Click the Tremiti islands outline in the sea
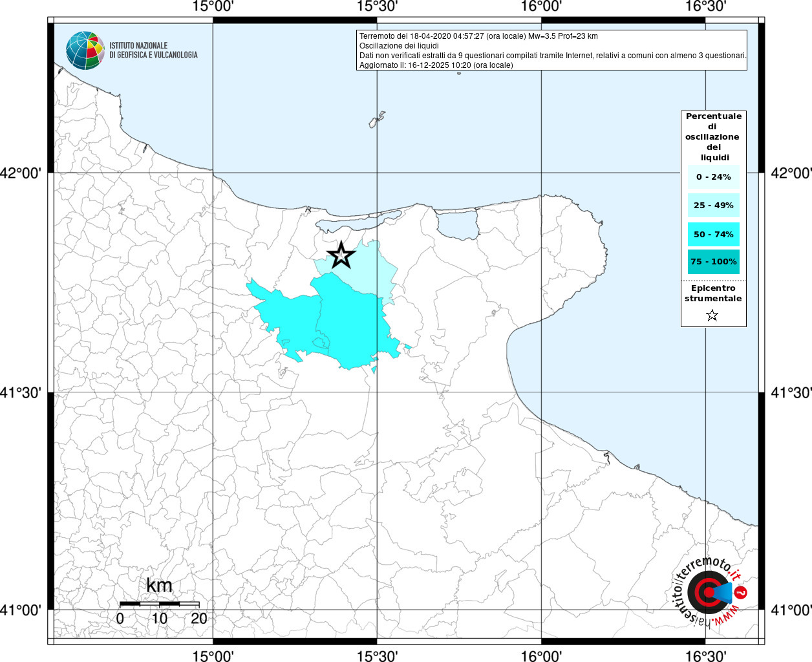 [377, 120]
